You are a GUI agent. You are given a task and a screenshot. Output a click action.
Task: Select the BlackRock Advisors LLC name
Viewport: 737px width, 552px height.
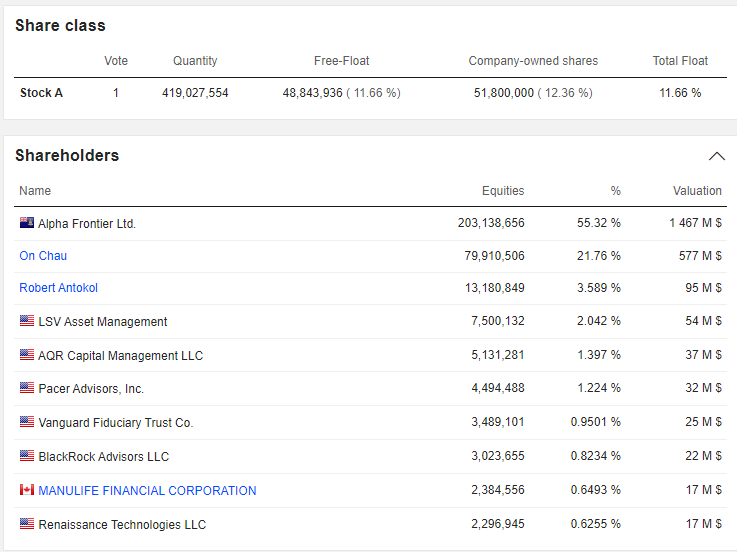pos(103,457)
